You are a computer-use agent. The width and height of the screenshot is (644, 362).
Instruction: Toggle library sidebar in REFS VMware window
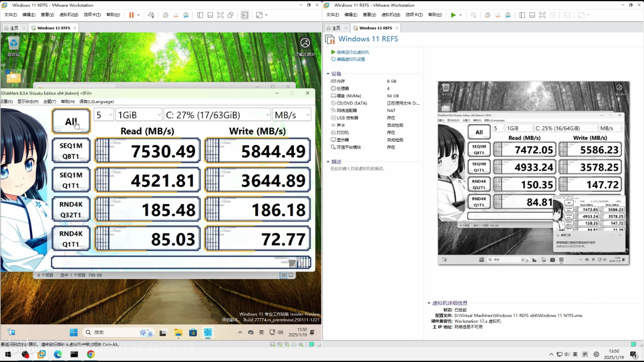[x=522, y=15]
